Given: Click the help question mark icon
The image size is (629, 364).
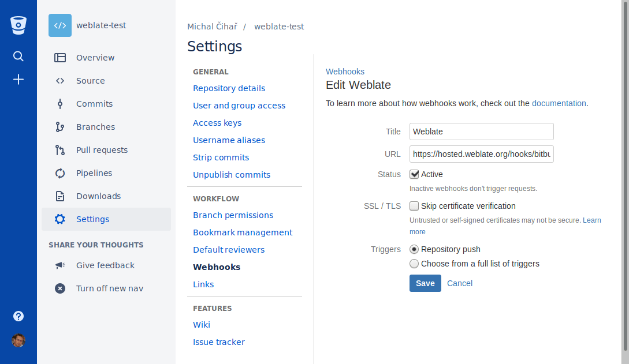Looking at the screenshot, I should pyautogui.click(x=18, y=316).
